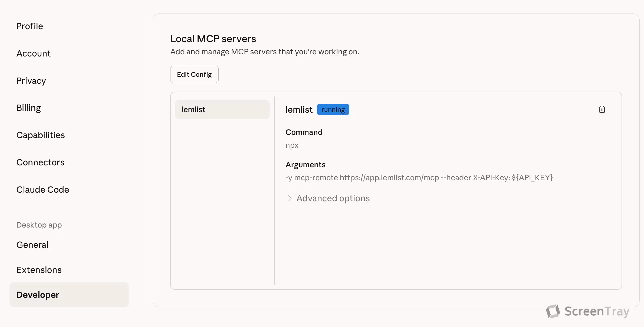Viewport: 644px width, 327px height.
Task: Click the lemlist server detail heading
Action: 299,110
